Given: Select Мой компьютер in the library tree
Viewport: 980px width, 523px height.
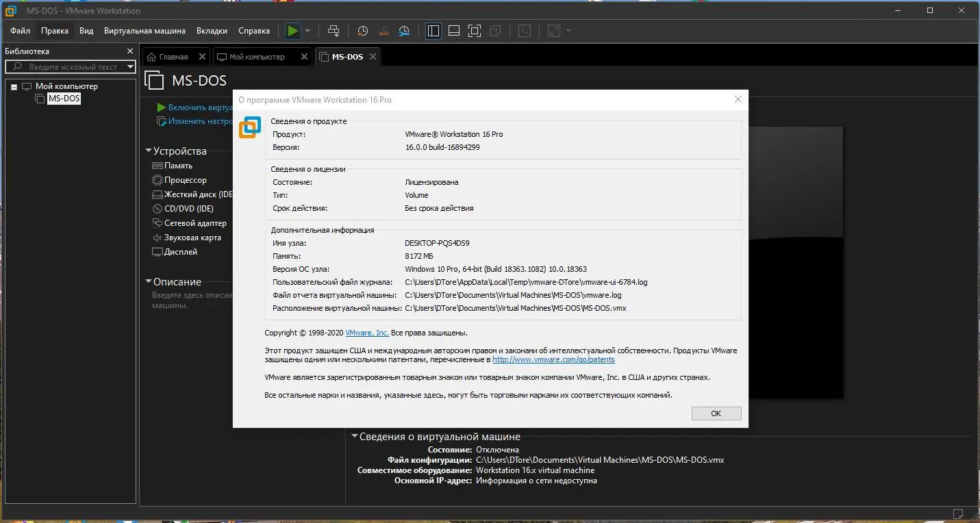Looking at the screenshot, I should coord(66,86).
